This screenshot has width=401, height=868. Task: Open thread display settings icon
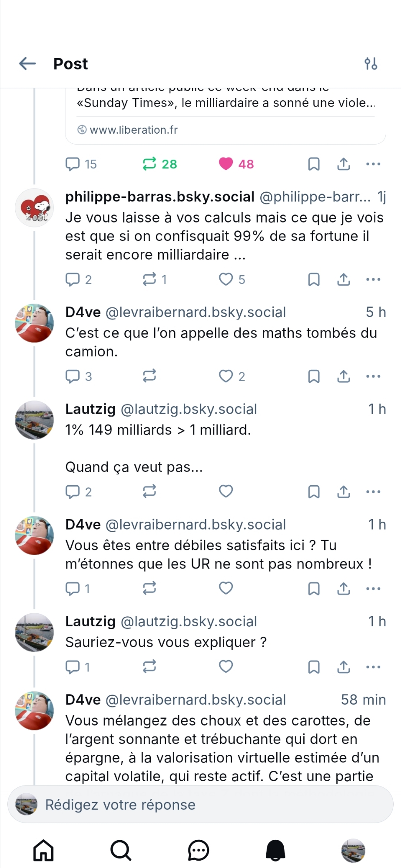(x=371, y=64)
